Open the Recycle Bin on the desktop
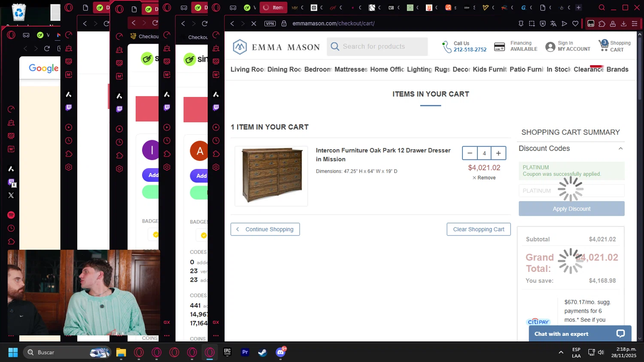 pos(19,12)
